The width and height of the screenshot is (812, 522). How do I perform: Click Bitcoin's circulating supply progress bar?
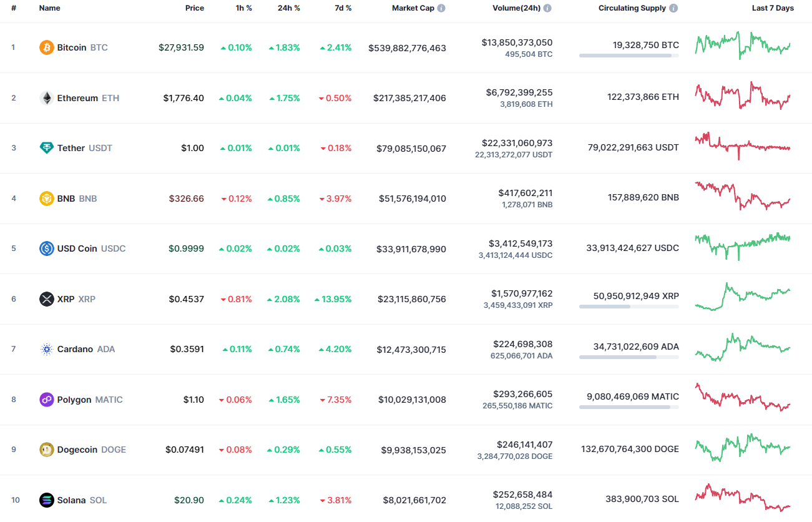pos(629,56)
